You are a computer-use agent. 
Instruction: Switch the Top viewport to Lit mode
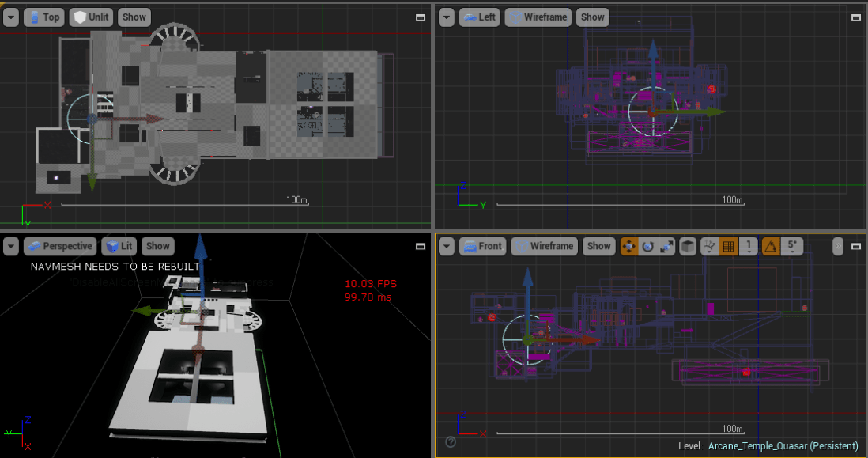tap(91, 17)
